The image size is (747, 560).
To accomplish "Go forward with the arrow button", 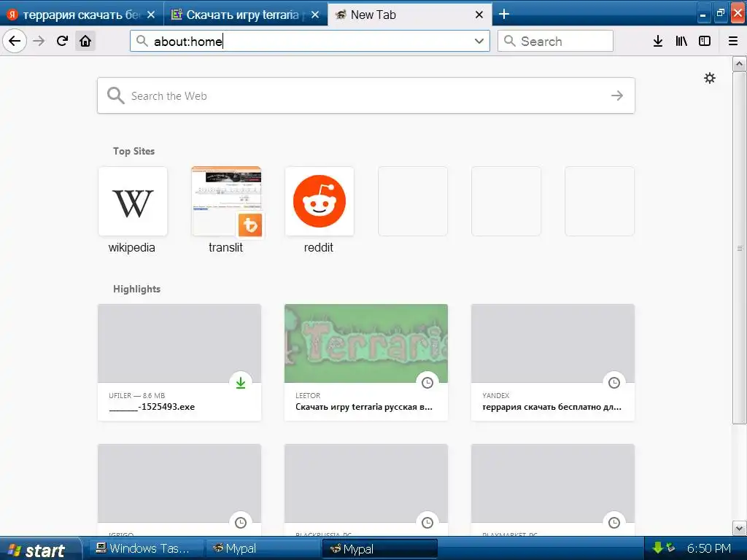I will click(39, 41).
